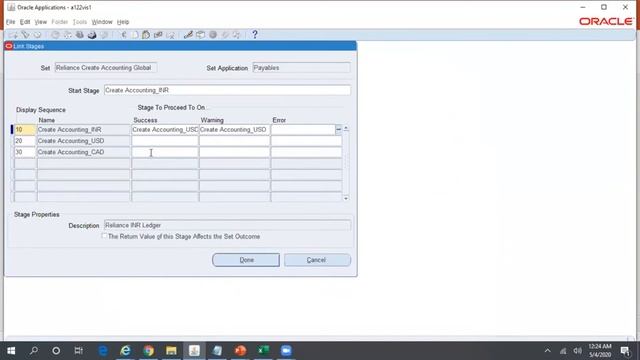
Task: Click the Set Application field Payables
Action: tap(301, 68)
